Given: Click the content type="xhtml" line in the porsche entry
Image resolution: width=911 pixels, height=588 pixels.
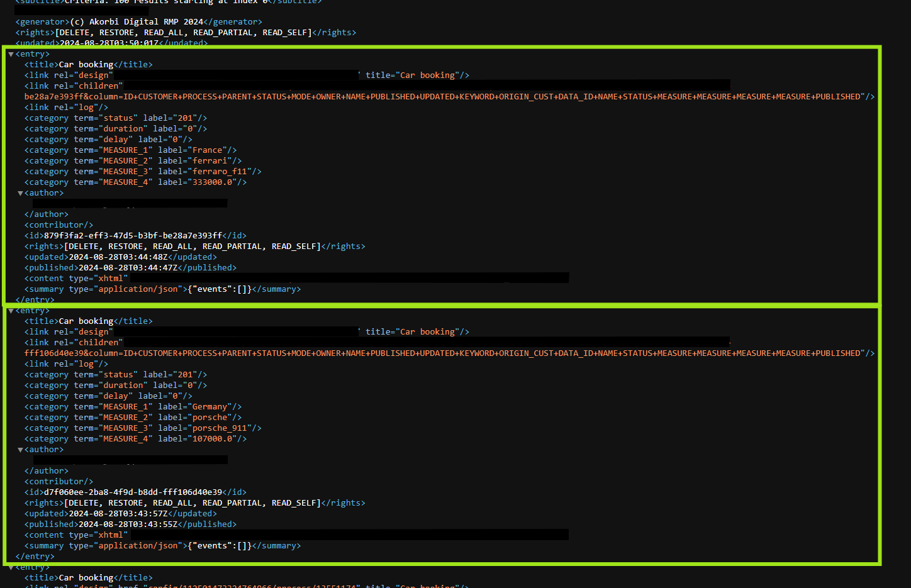Looking at the screenshot, I should tap(296, 535).
